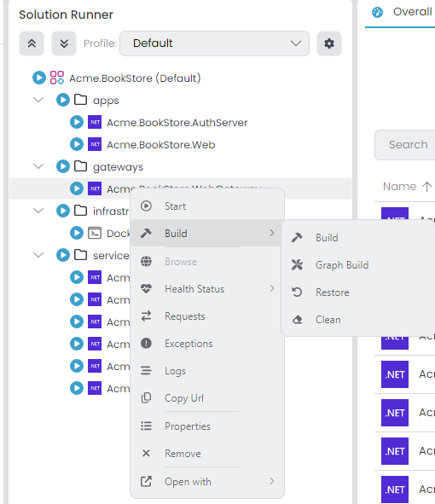Choose Remove from the context menu

[207, 454]
